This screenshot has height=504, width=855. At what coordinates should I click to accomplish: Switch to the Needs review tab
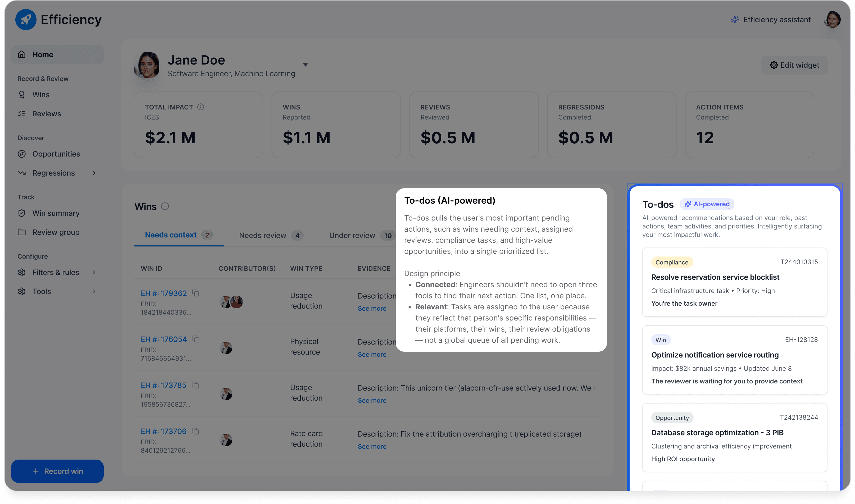pos(271,235)
